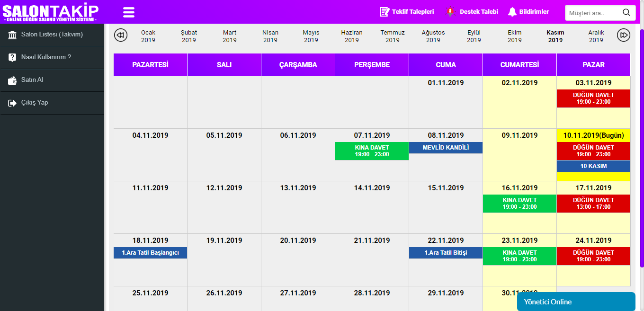This screenshot has height=311, width=644.
Task: Click 1.Ara Tatil Bitişi label
Action: pyautogui.click(x=446, y=253)
